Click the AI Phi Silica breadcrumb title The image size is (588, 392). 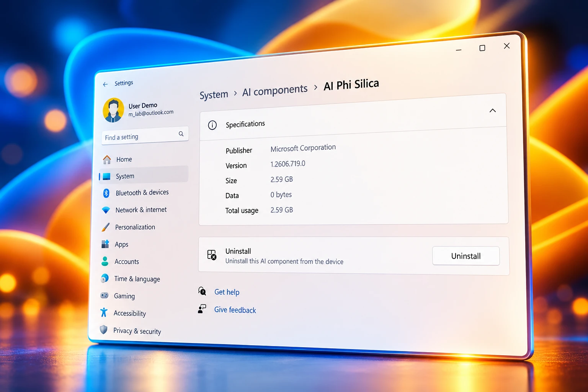(x=351, y=84)
